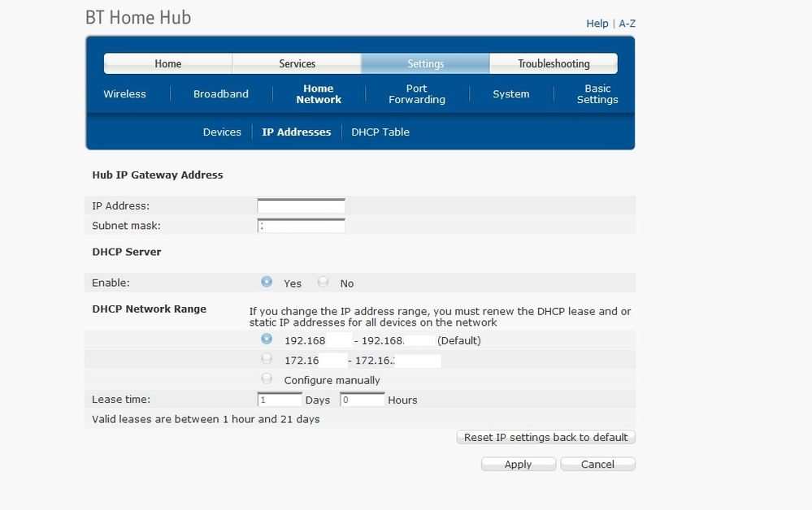812x510 pixels.
Task: Open the Home tab
Action: click(168, 64)
